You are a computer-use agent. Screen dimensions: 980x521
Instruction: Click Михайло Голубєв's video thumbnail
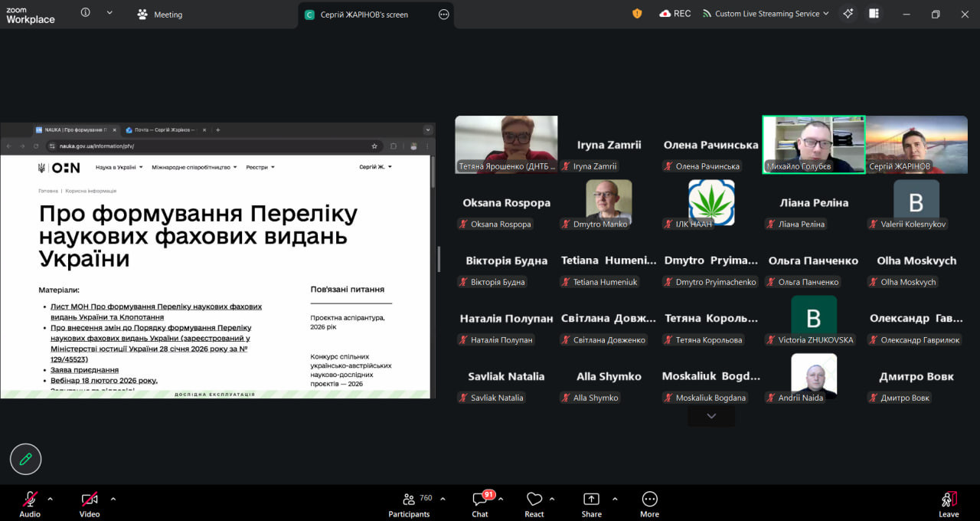pos(813,144)
